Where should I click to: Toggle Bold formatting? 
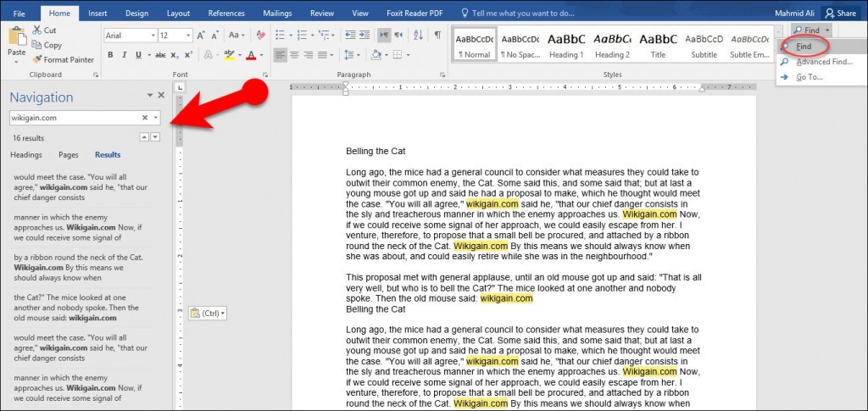coord(110,55)
